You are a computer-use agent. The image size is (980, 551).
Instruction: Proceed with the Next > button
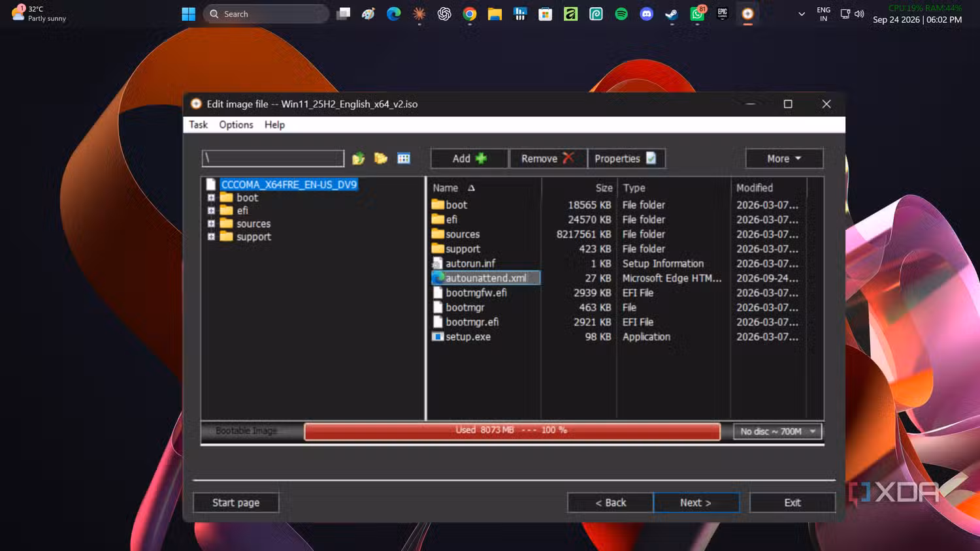point(696,503)
